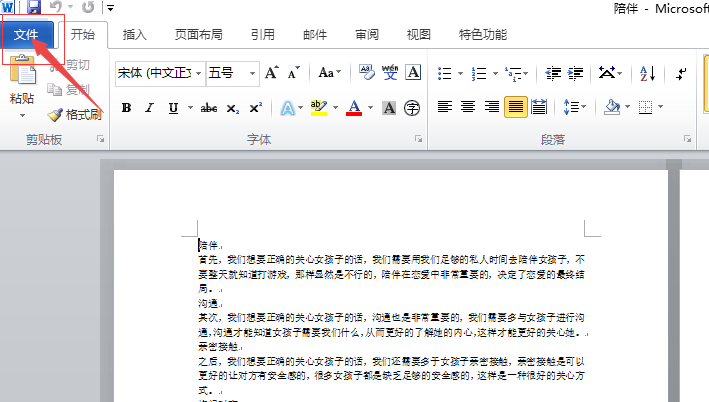Expand the 粘贴 paste options arrow
This screenshot has width=709, height=402.
(x=22, y=116)
